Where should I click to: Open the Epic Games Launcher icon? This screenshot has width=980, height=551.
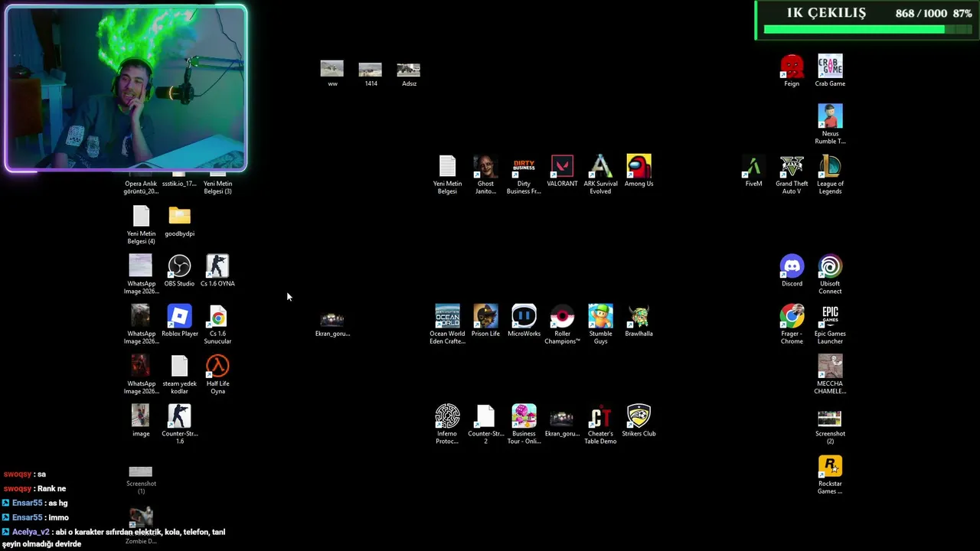pos(830,324)
